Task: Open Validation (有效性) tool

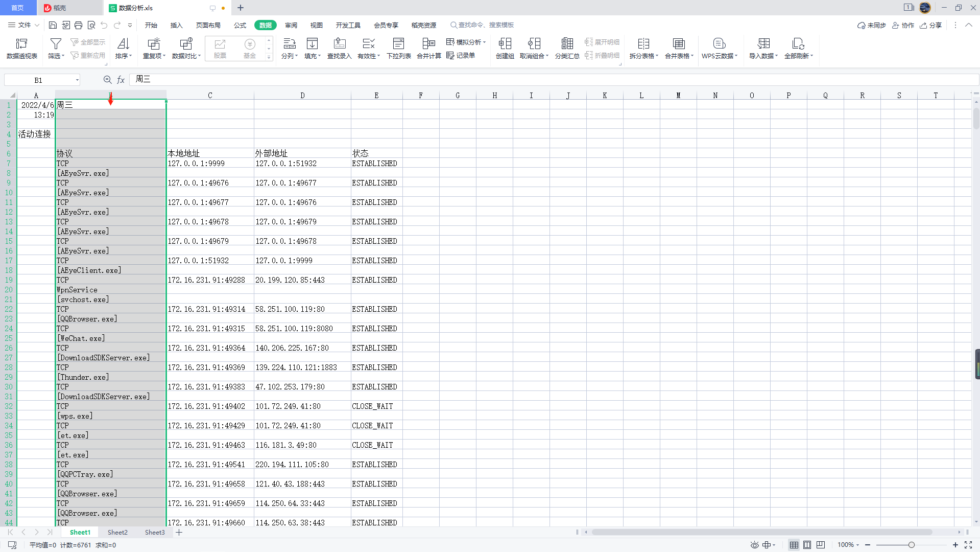Action: tap(368, 49)
